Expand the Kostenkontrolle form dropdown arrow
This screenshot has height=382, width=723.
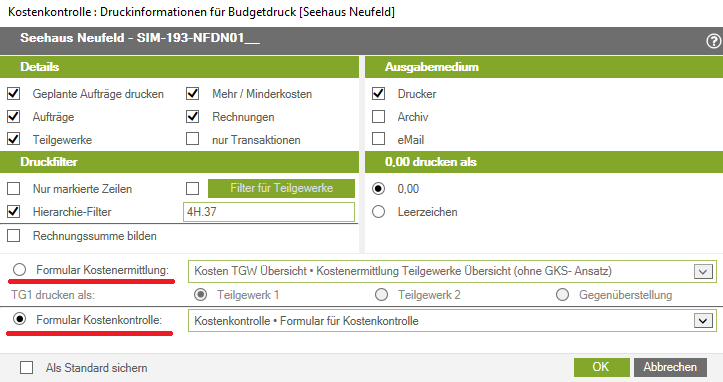pos(703,321)
